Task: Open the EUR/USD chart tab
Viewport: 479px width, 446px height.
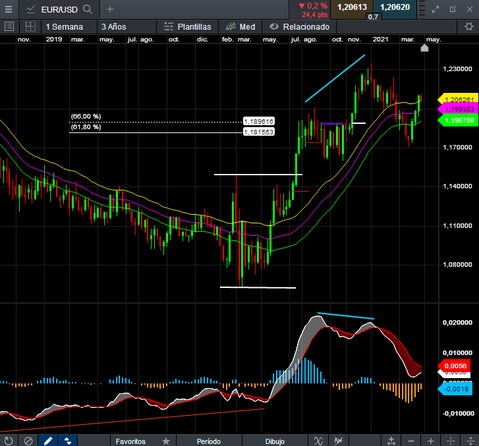Action: coord(59,9)
